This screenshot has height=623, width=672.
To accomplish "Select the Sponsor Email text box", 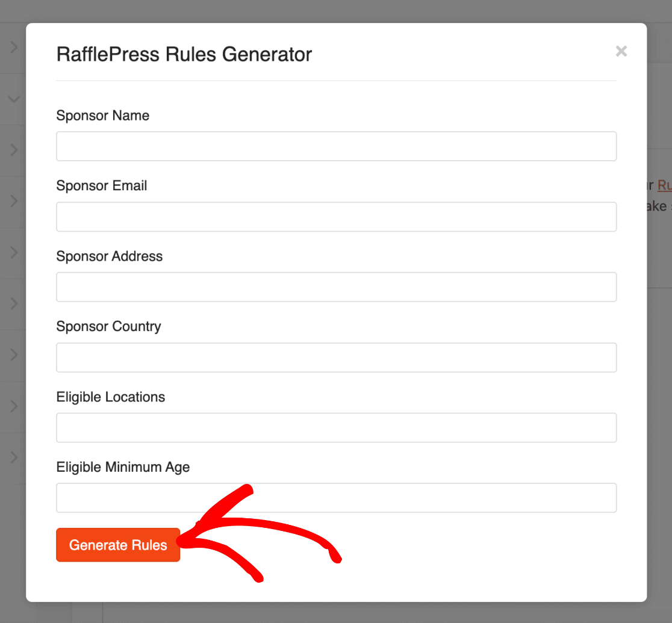I will pos(336,216).
